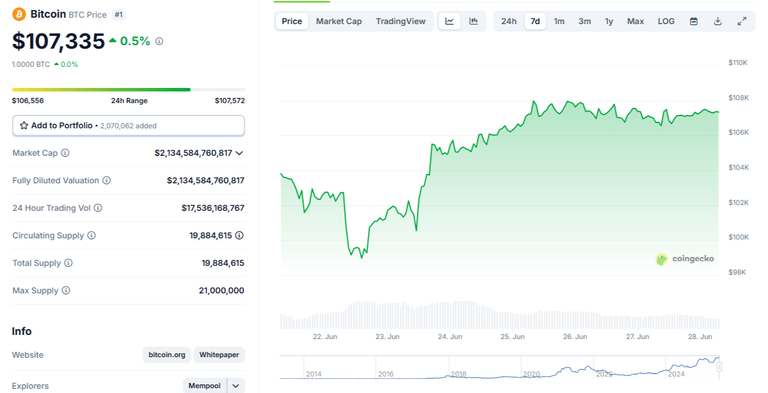Switch to Market Cap chart tab

coord(338,21)
